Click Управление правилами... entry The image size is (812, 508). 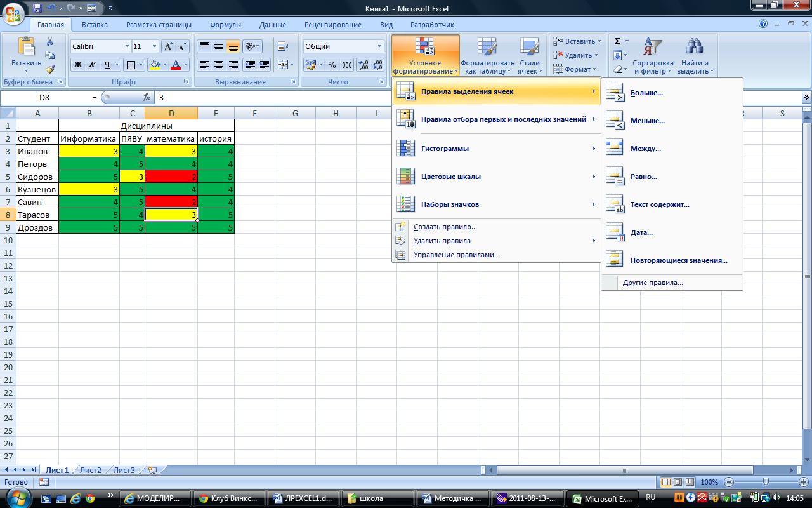point(497,255)
